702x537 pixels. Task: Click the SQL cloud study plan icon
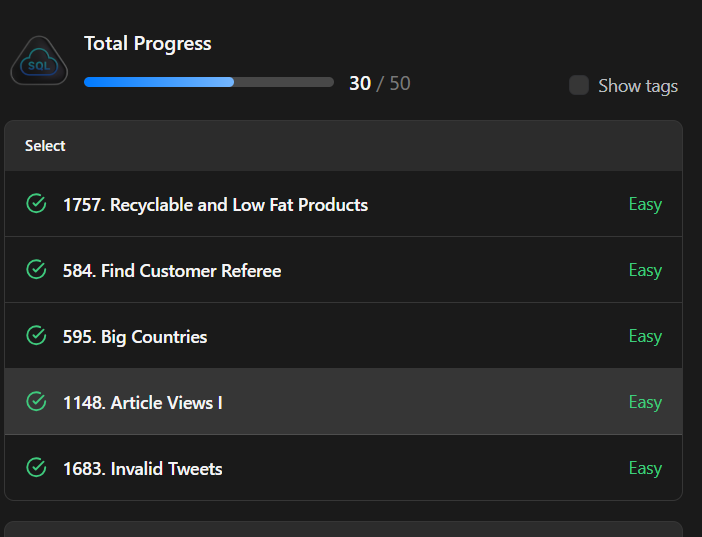pyautogui.click(x=39, y=62)
